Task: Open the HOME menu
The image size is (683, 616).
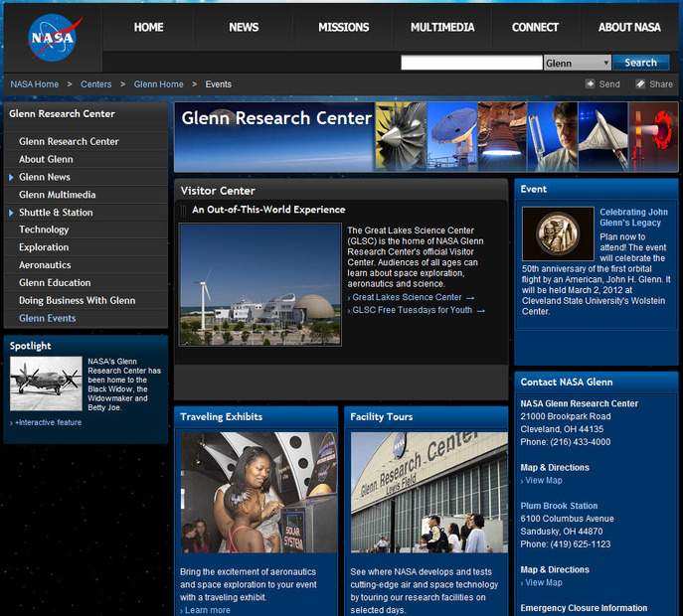Action: [148, 28]
